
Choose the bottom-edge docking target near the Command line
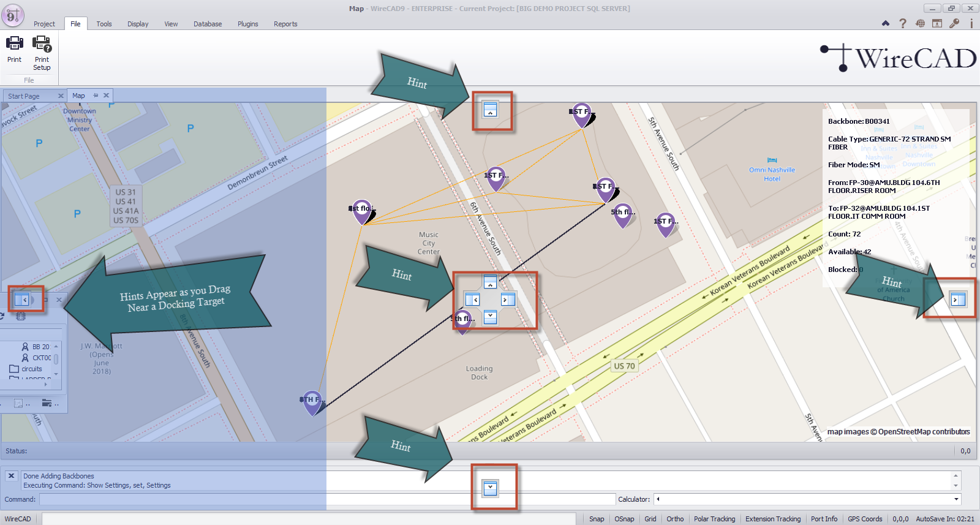490,488
